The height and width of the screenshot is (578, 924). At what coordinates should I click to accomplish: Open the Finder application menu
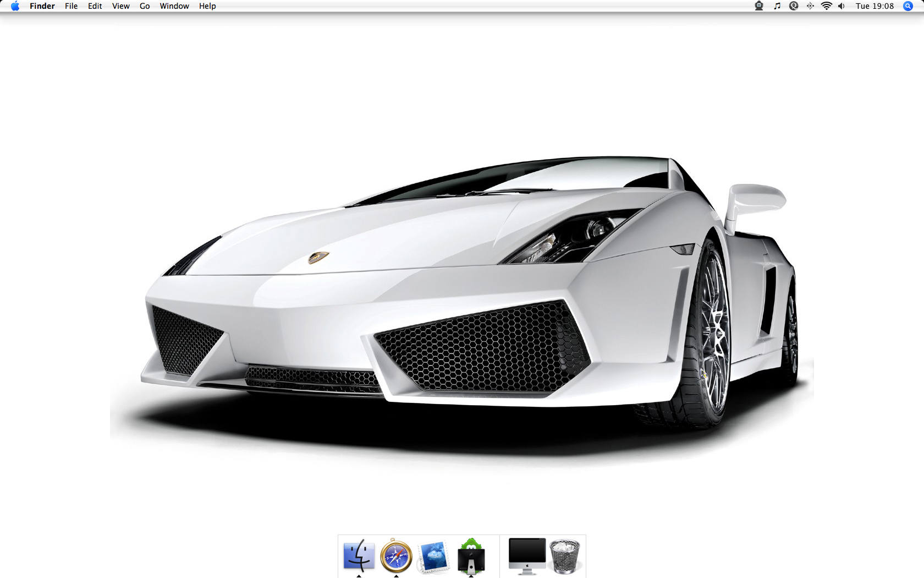42,6
